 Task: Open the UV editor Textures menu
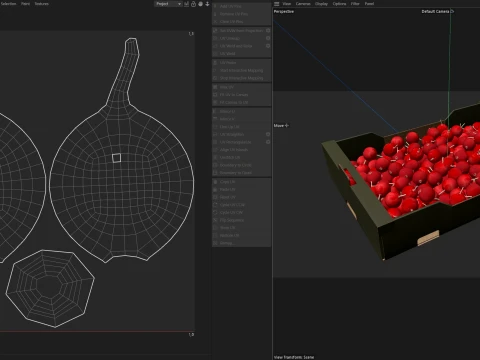pos(42,4)
